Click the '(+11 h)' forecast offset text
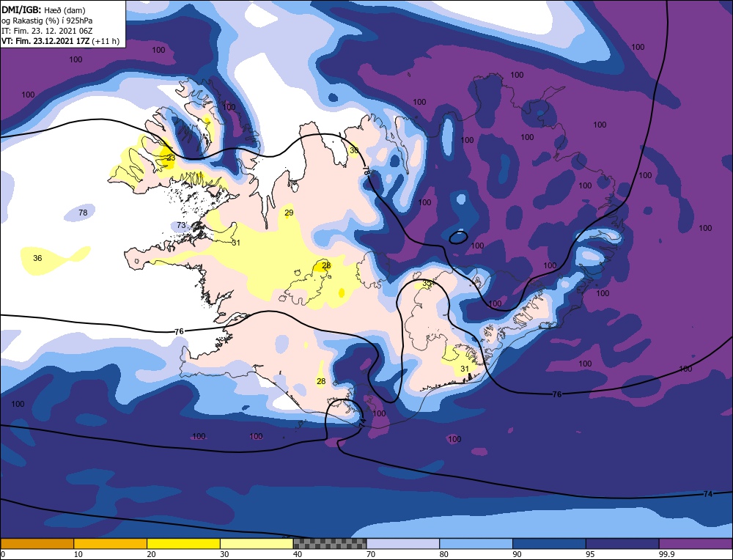 pos(106,41)
